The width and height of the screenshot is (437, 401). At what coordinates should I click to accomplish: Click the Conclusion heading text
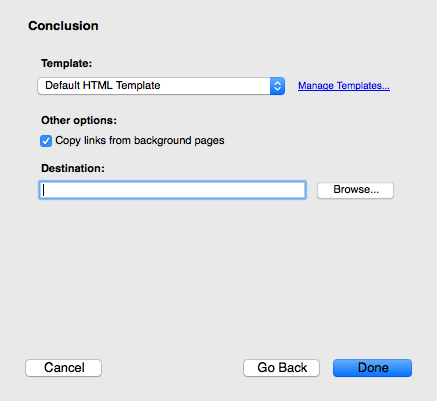tap(63, 26)
